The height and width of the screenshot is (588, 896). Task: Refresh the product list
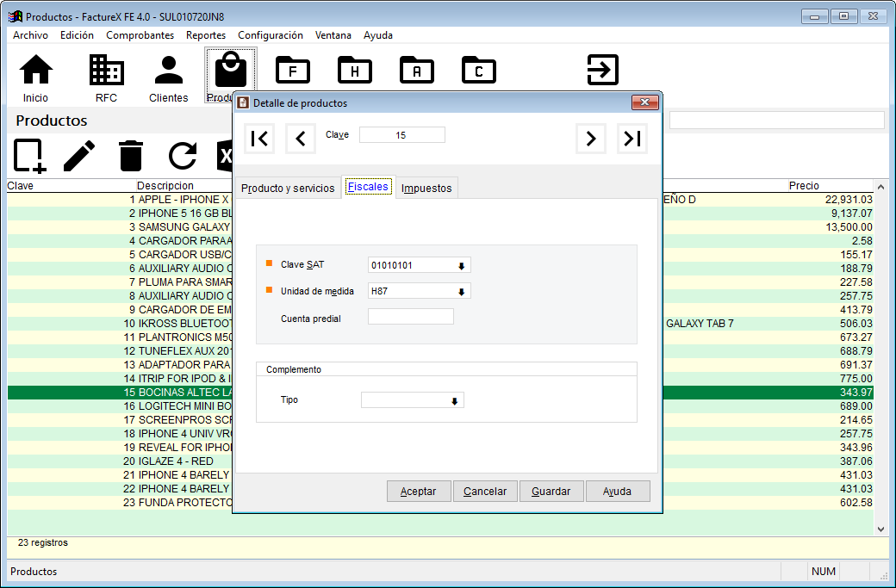point(183,155)
